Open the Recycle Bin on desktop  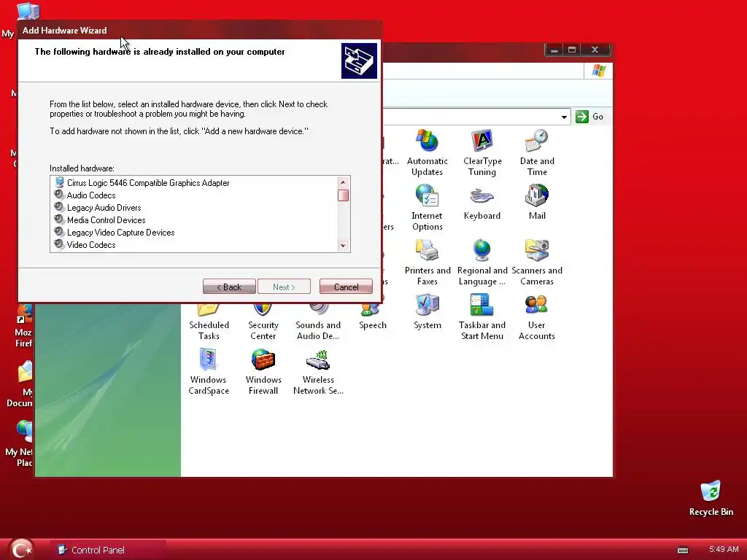tap(711, 499)
